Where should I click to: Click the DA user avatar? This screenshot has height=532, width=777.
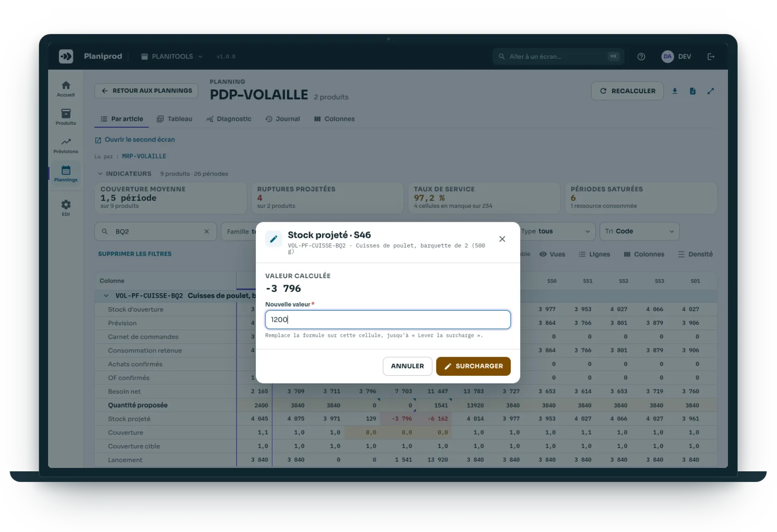(668, 56)
